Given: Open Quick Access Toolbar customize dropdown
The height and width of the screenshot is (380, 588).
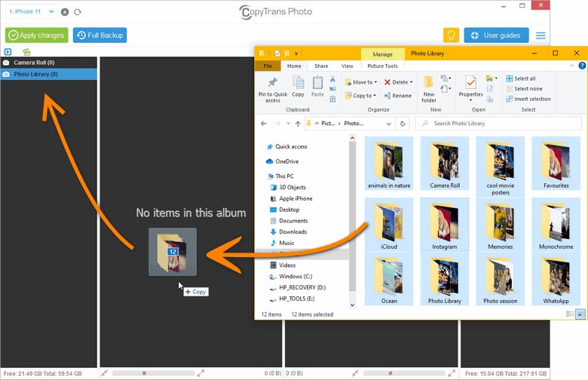Looking at the screenshot, I should (x=296, y=54).
